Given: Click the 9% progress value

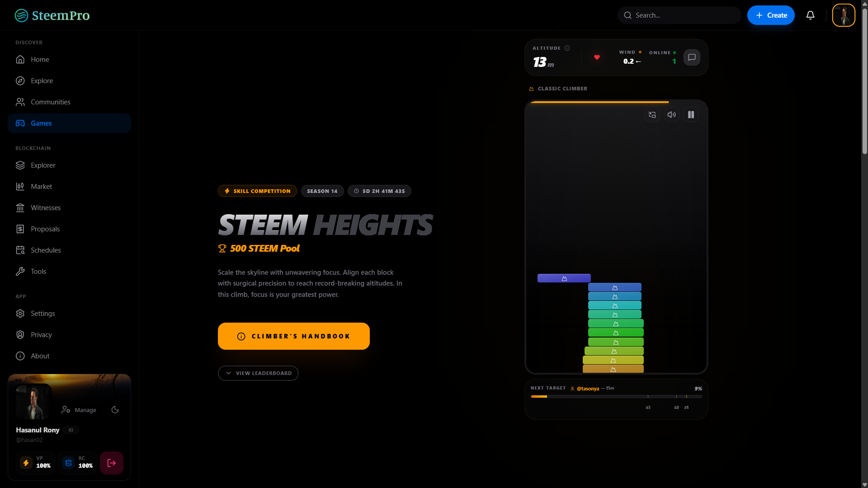Looking at the screenshot, I should (698, 389).
